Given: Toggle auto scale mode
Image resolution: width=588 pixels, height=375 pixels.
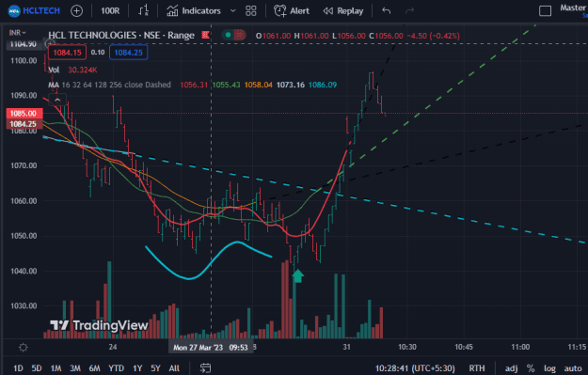Looking at the screenshot, I should 573,368.
